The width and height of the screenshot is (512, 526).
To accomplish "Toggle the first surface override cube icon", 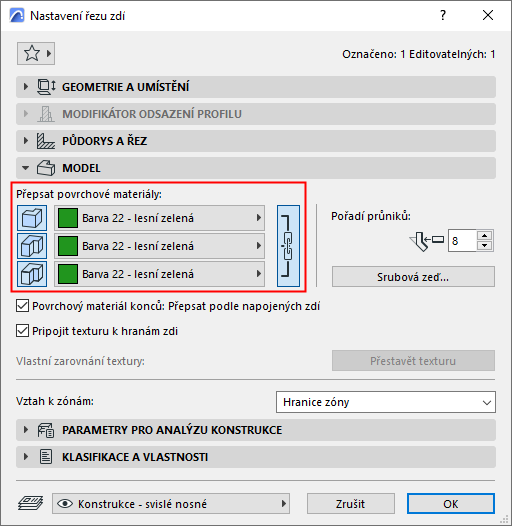I will click(x=32, y=218).
